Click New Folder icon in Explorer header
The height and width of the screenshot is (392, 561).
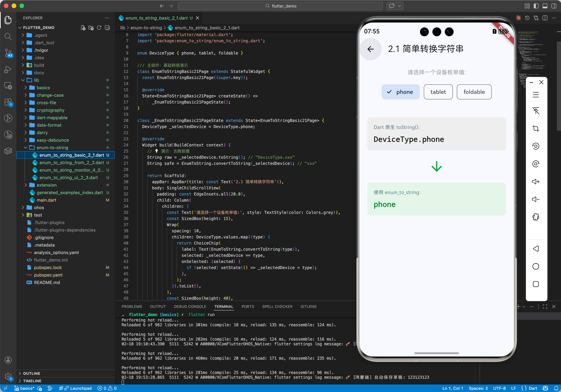[91, 28]
